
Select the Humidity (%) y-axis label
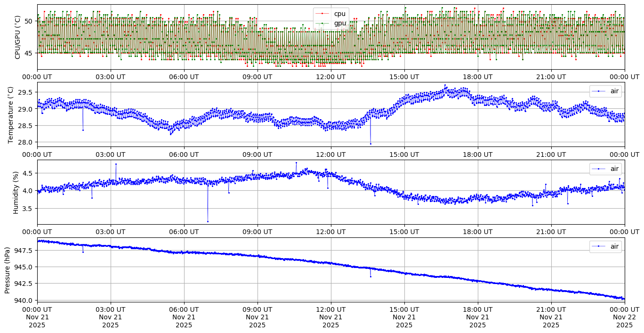[16, 192]
